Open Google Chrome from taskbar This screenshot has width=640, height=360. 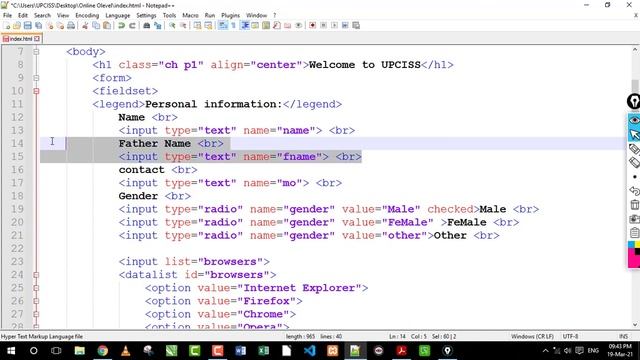(x=102, y=351)
